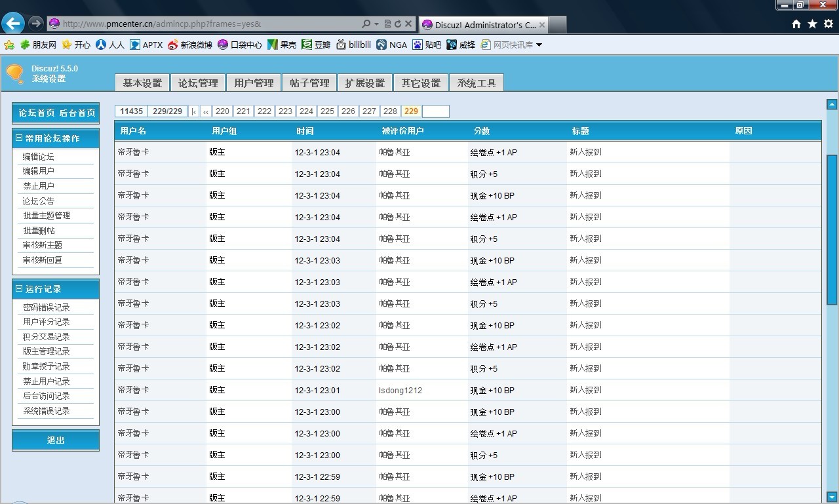Image resolution: width=839 pixels, height=504 pixels.
Task: Open the 豆瓣 bookmark
Action: pos(316,45)
